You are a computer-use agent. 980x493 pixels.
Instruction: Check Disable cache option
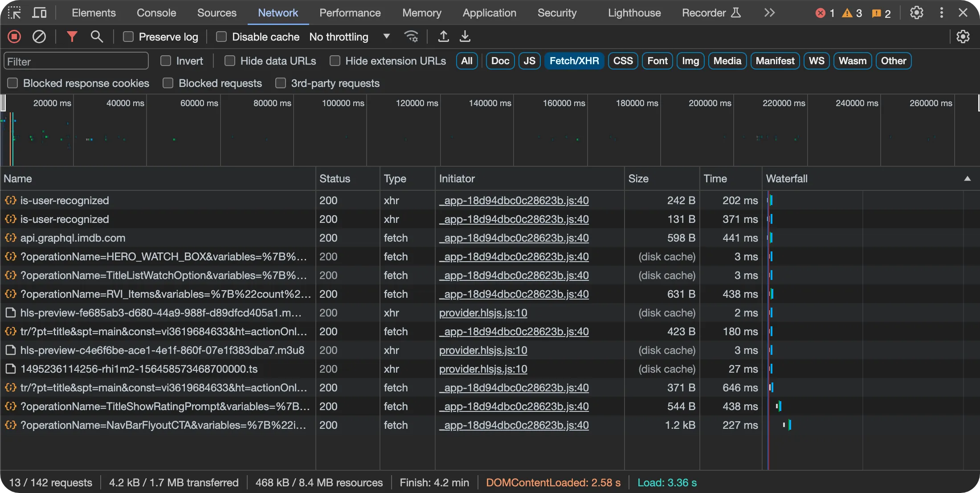pos(221,37)
